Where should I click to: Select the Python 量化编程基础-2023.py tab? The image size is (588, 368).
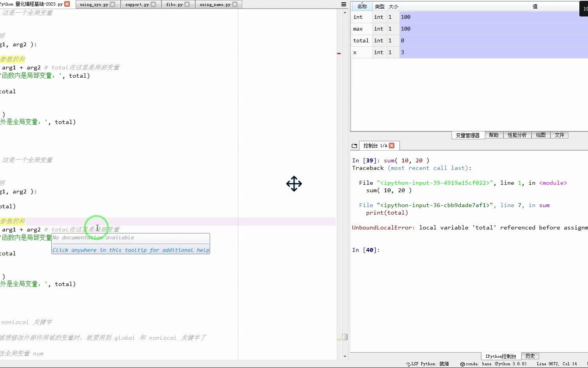point(32,4)
